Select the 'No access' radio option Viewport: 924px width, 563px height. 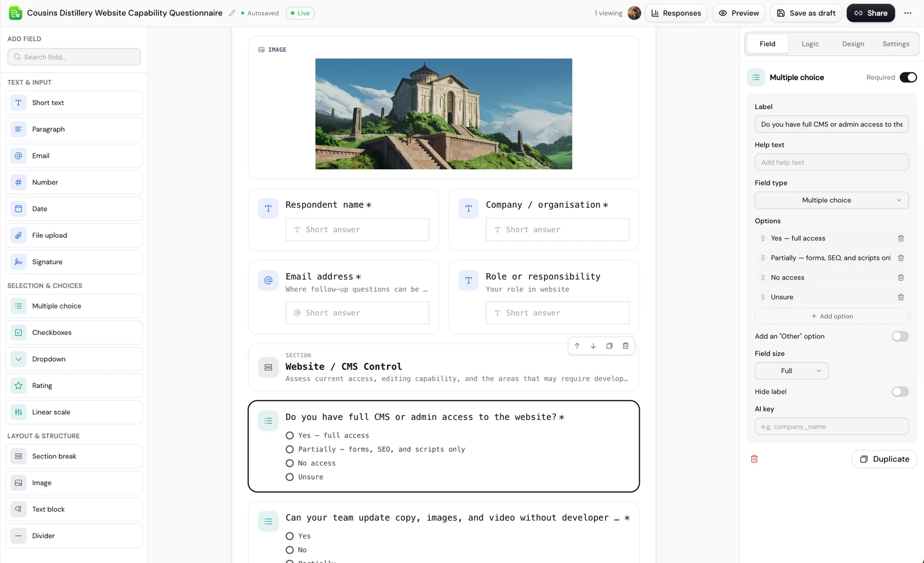(x=289, y=464)
